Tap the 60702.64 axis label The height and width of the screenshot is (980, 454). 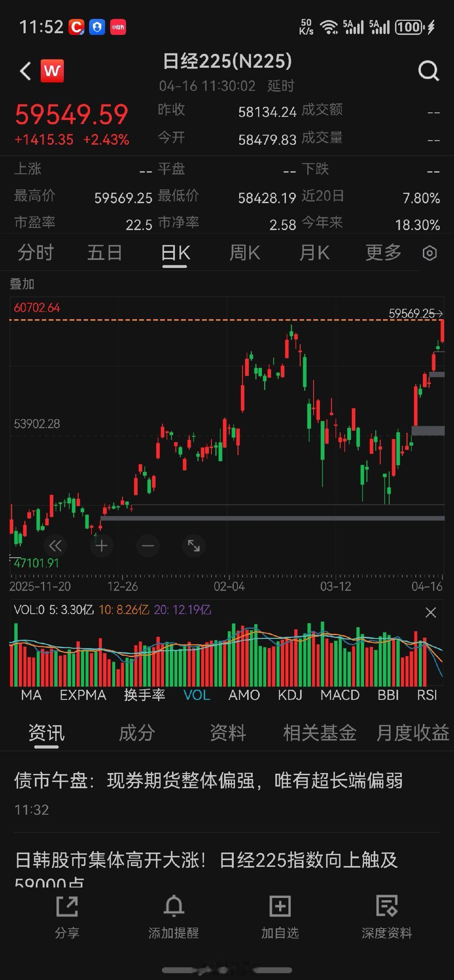click(37, 307)
